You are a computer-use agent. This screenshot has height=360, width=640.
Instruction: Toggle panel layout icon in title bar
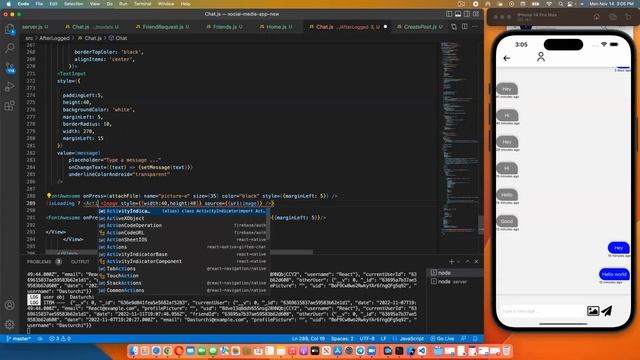tap(458, 14)
